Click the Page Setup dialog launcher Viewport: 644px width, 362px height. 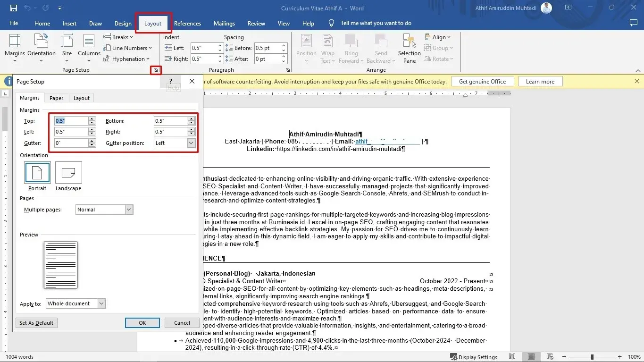tap(155, 70)
